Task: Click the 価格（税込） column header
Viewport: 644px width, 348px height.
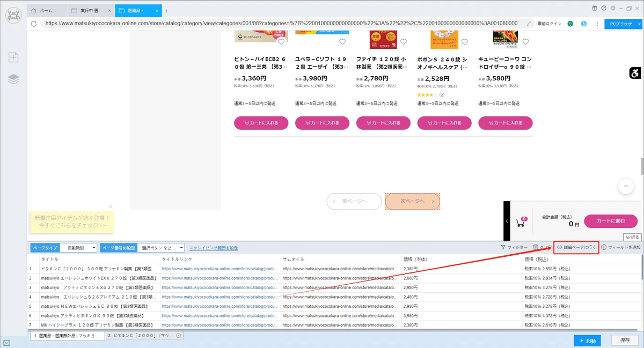Action: click(x=581, y=259)
